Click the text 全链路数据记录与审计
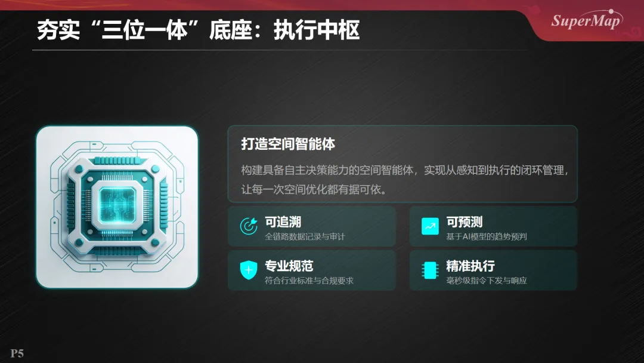 click(305, 236)
